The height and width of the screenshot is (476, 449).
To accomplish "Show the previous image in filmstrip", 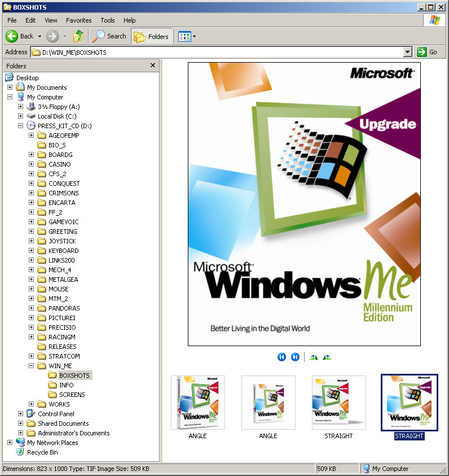I will click(281, 357).
